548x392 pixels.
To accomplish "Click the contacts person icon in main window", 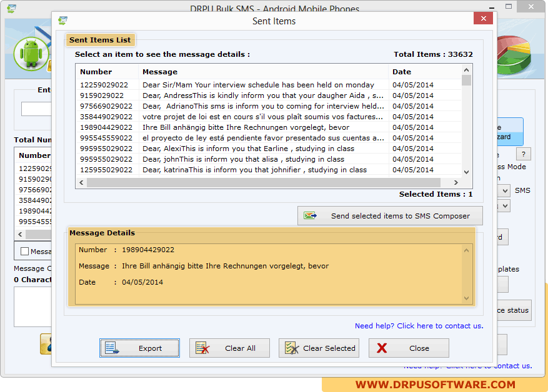I will point(46,344).
